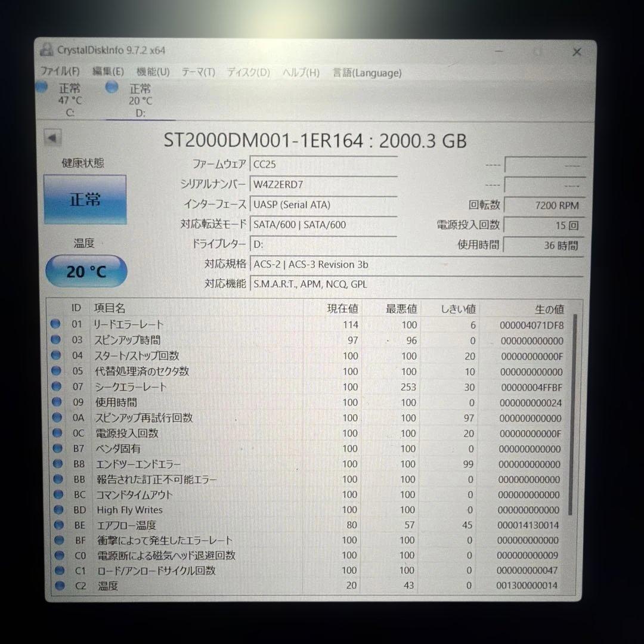Click the 20 °C temperature indicator

point(86,271)
